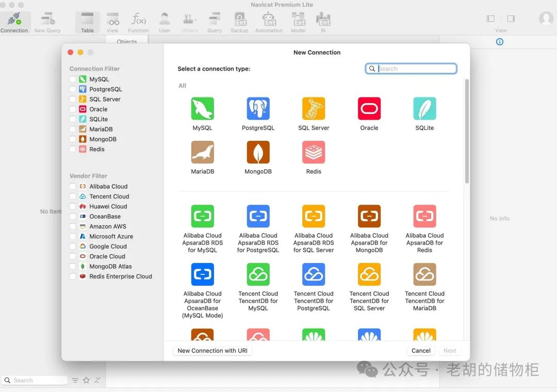
Task: Select Tencent Cloud TencentDB for MySQL
Action: click(258, 274)
